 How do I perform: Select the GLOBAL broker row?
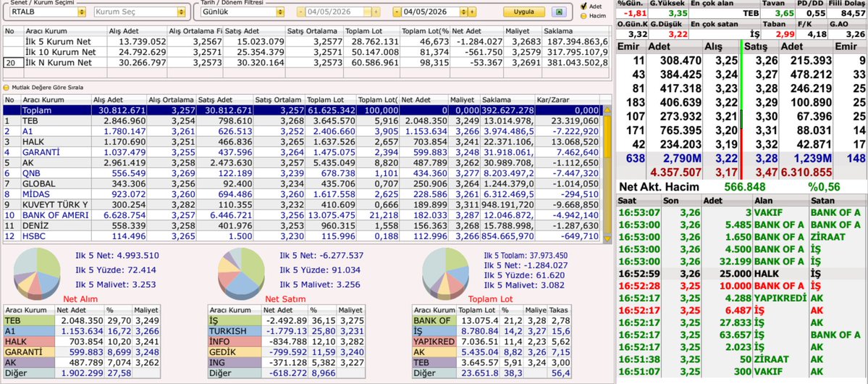pos(303,184)
